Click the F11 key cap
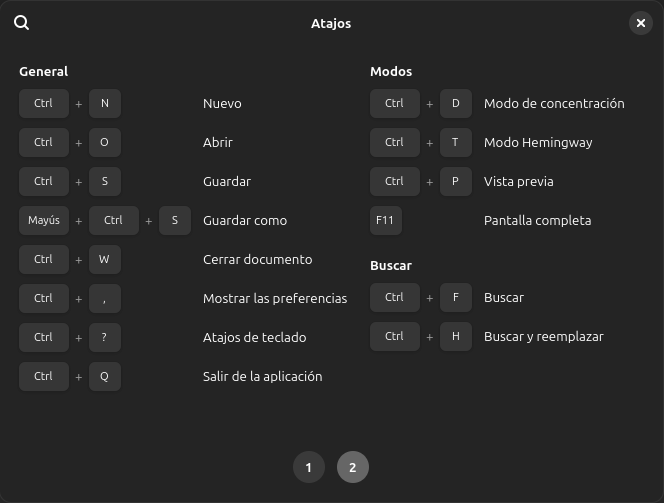 click(x=386, y=220)
